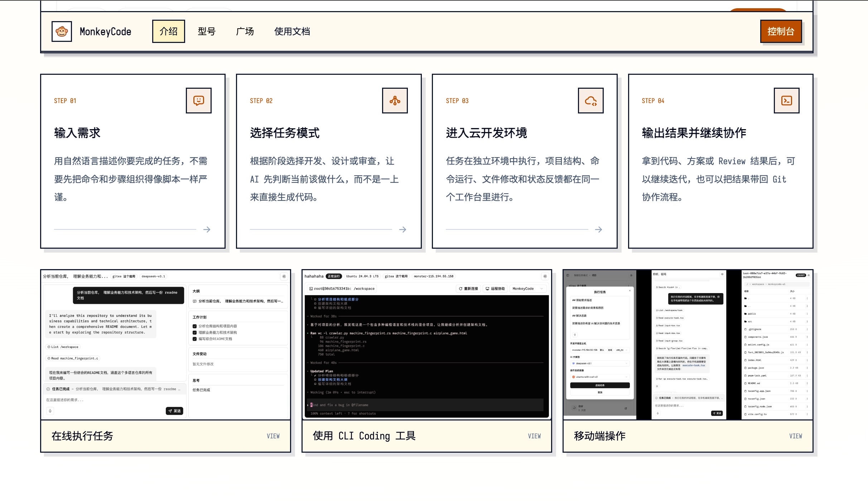Click the 输出结果并继续协作 heading
The width and height of the screenshot is (868, 501).
pos(694,133)
